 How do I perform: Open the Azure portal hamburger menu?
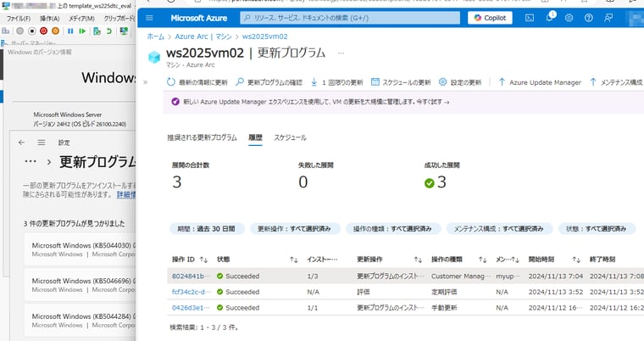tap(149, 18)
